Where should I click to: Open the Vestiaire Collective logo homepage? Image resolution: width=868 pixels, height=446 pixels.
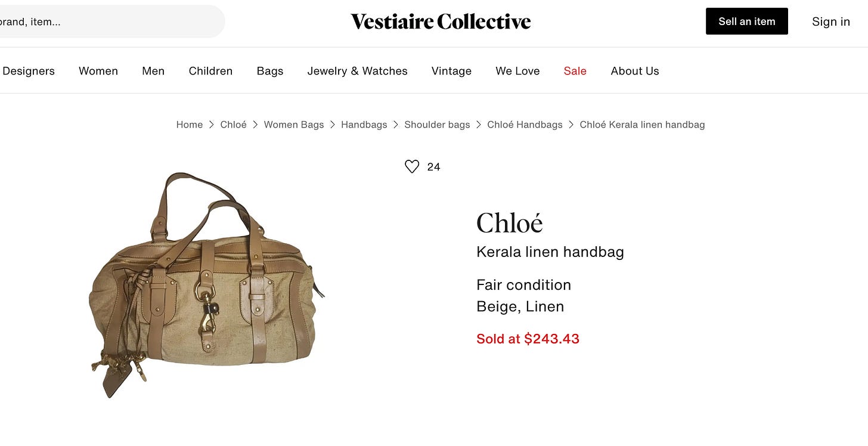click(441, 21)
